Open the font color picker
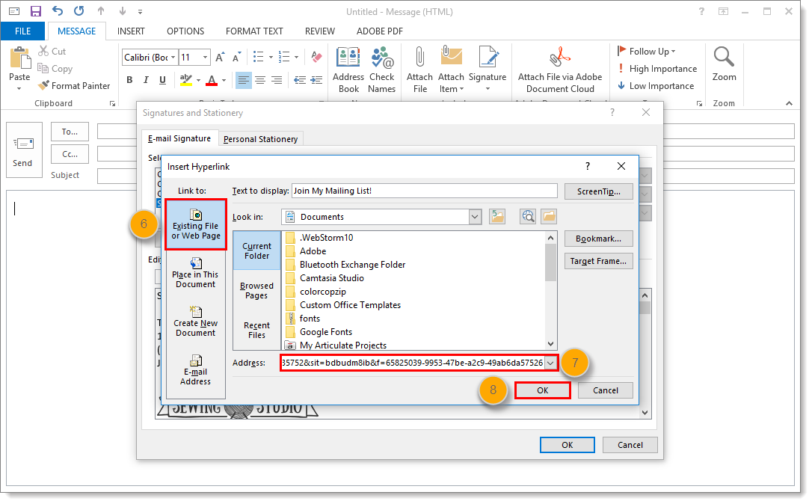Screen dimensions: 812x504 [x=223, y=80]
